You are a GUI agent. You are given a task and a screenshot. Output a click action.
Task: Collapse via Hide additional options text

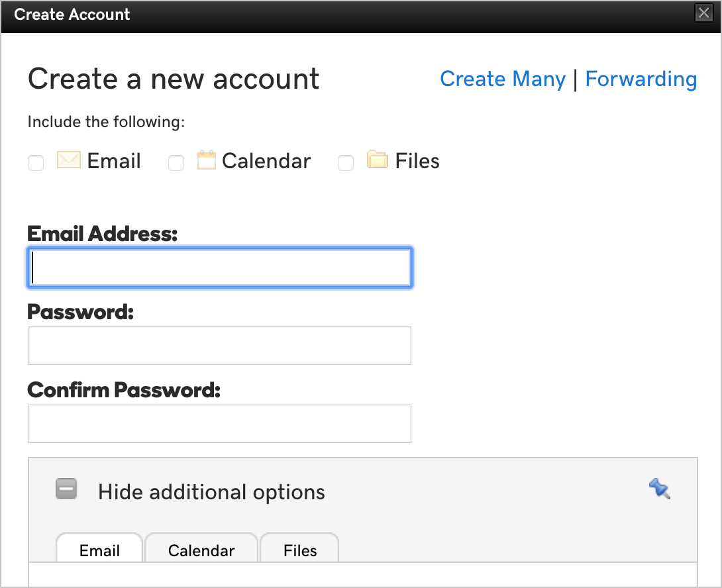[211, 492]
